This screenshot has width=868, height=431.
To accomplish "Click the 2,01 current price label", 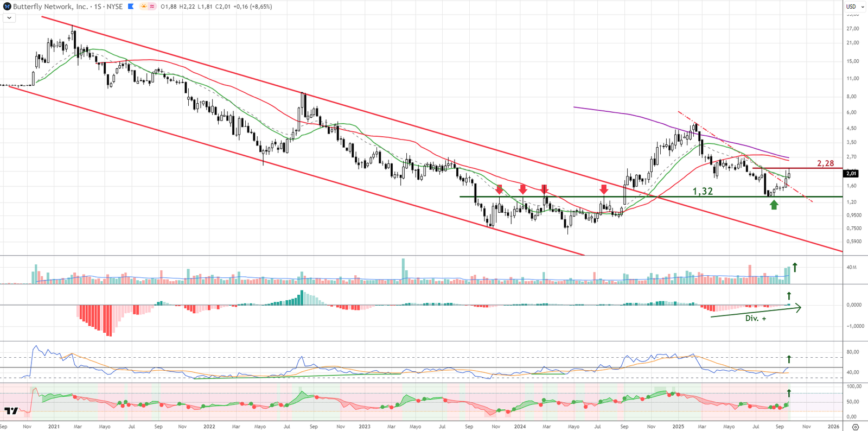I will [x=851, y=174].
